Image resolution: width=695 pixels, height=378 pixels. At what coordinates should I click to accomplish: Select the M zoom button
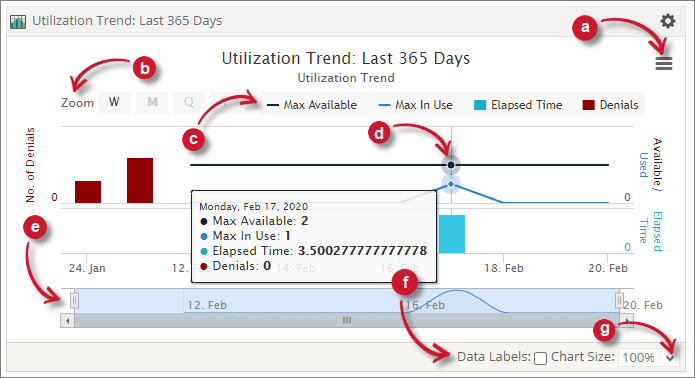[x=152, y=102]
